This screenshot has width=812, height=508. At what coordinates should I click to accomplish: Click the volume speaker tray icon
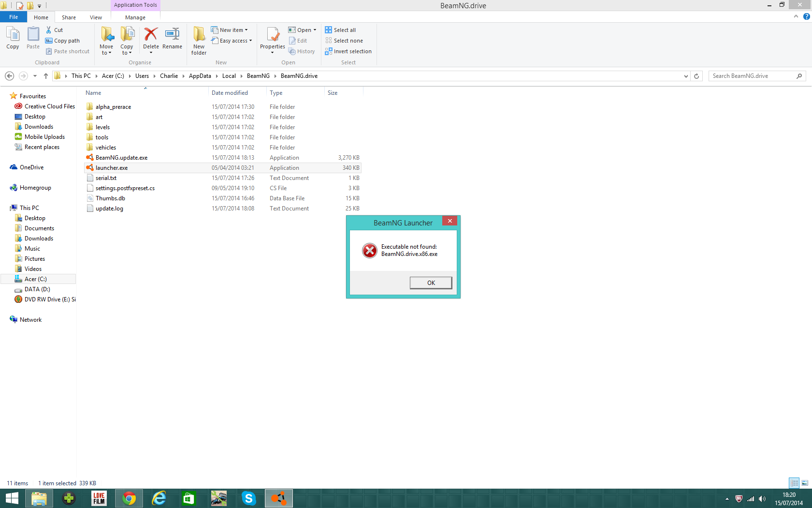tap(762, 499)
